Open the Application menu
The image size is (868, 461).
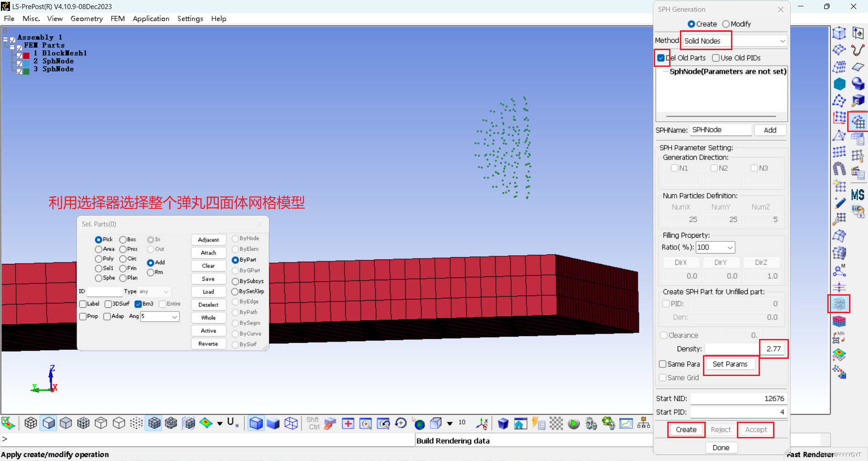151,19
